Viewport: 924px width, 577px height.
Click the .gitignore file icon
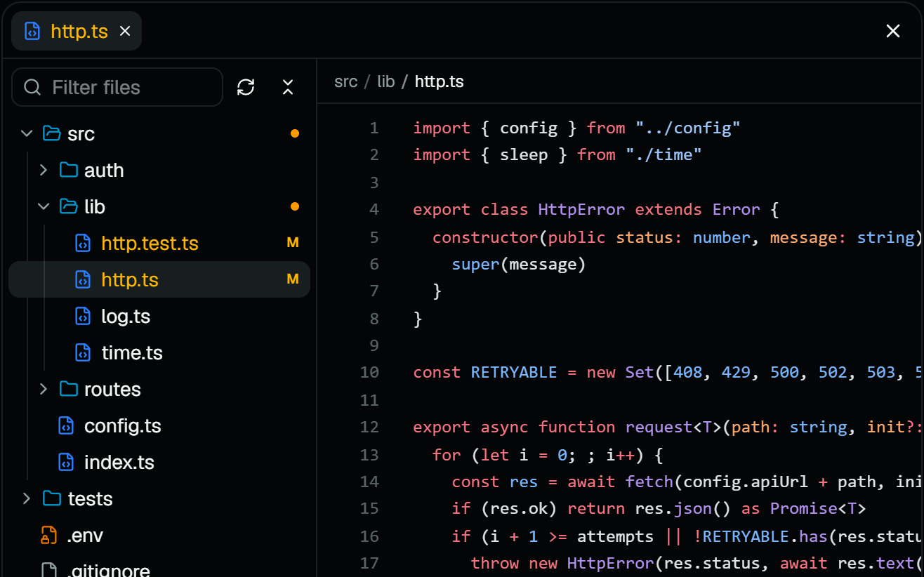point(49,570)
